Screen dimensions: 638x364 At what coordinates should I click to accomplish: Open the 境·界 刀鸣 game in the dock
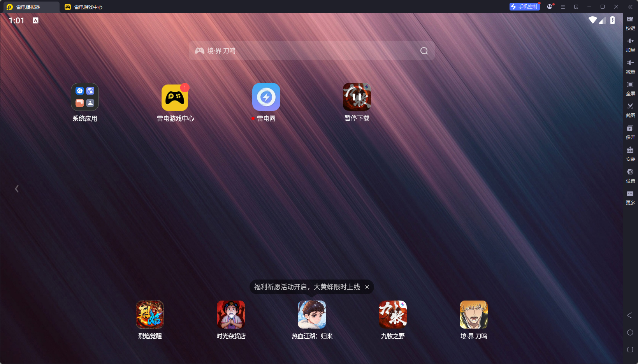tap(474, 315)
